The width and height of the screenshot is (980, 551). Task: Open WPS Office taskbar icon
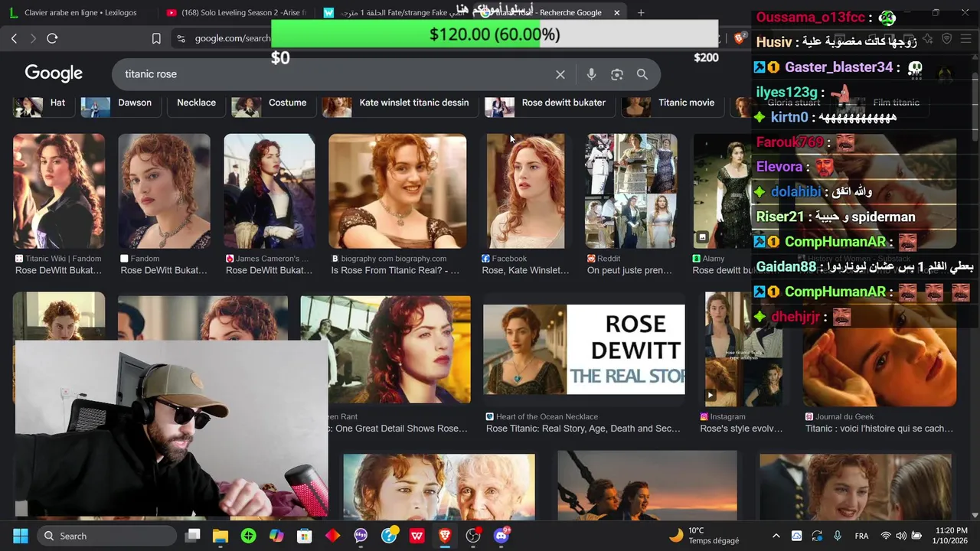pyautogui.click(x=416, y=536)
